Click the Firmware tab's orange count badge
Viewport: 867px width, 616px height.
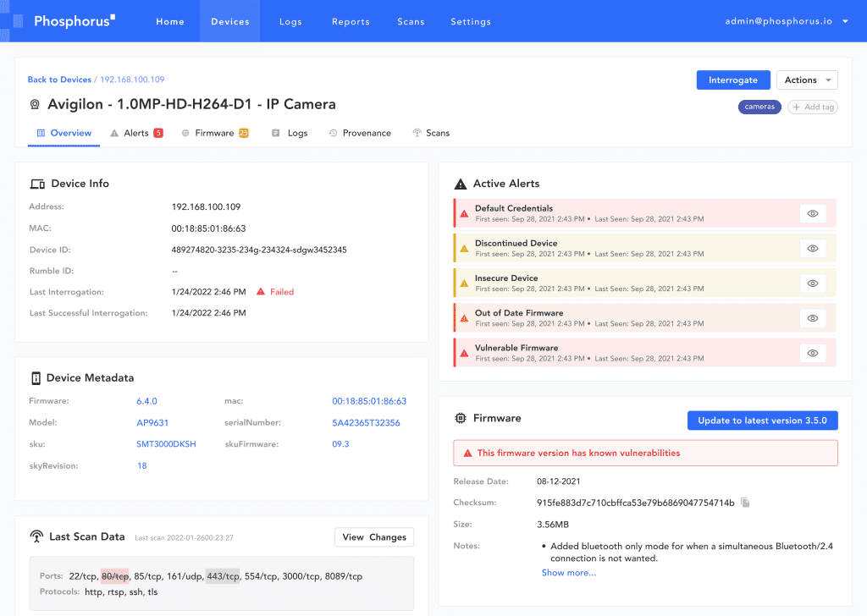pyautogui.click(x=244, y=133)
